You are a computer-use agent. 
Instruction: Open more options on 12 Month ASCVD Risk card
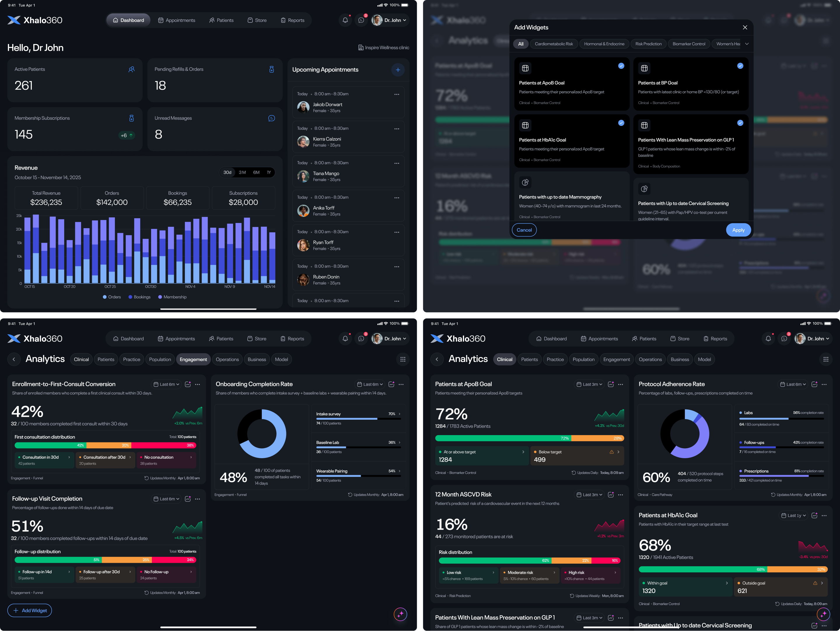point(620,495)
